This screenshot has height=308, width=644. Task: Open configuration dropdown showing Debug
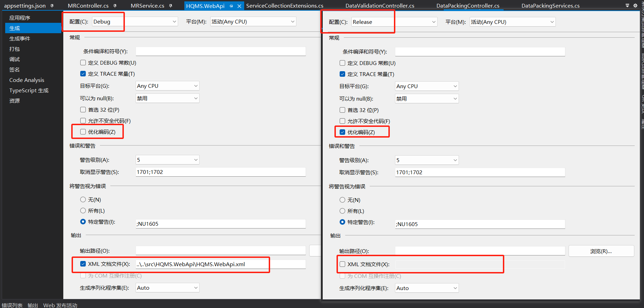coord(135,21)
